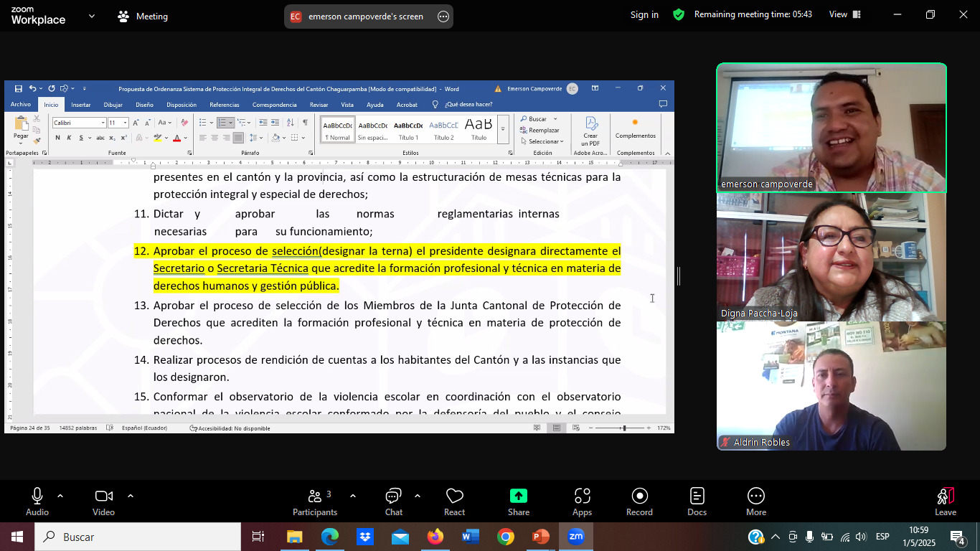Toggle bullet list formatting

[203, 123]
